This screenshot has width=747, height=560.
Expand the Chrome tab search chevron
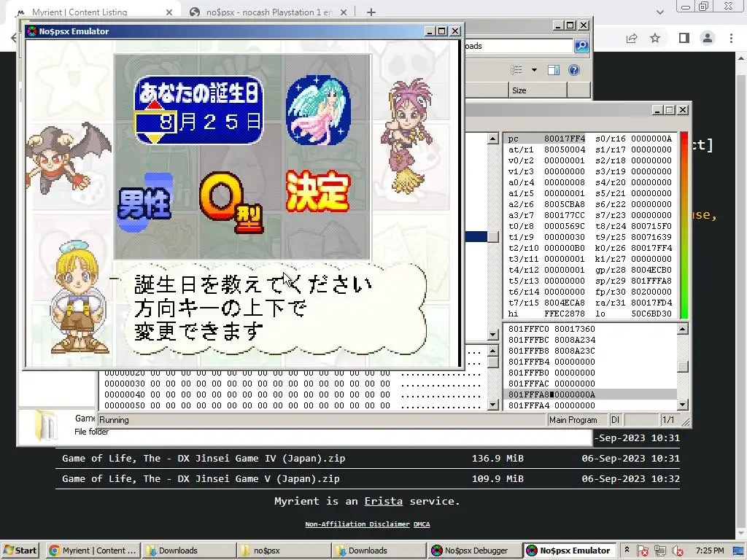tap(659, 12)
